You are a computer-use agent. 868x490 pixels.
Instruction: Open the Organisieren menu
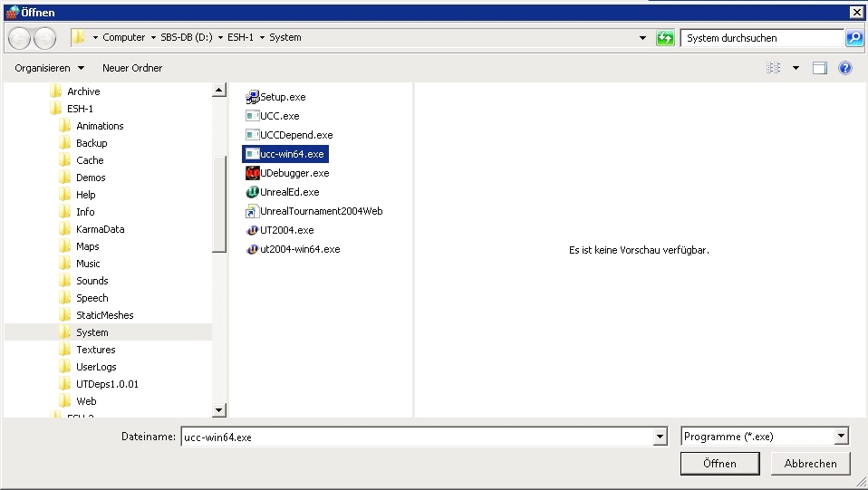[49, 68]
